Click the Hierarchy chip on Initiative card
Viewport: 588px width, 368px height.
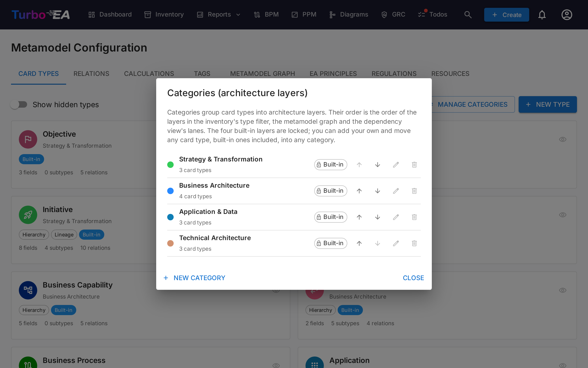point(34,235)
